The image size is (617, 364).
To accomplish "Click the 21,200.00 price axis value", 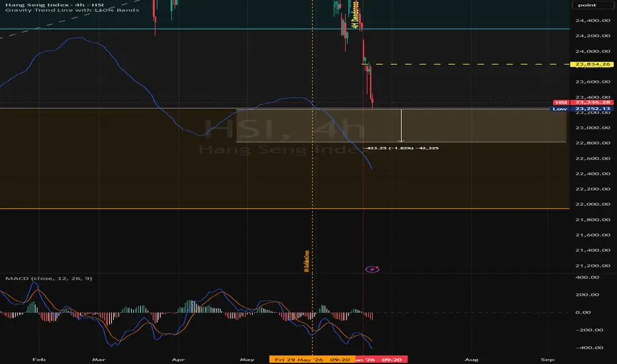I will [593, 265].
